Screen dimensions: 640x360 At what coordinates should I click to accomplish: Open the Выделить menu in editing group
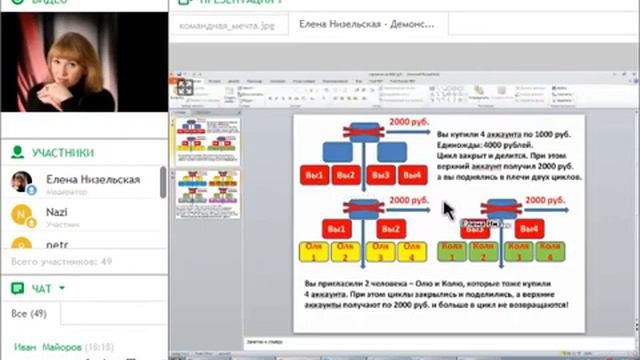(x=563, y=100)
